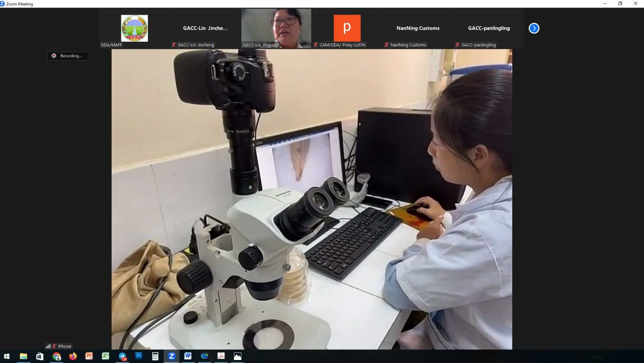Switch to PowerPoint in the taskbar

(x=89, y=356)
